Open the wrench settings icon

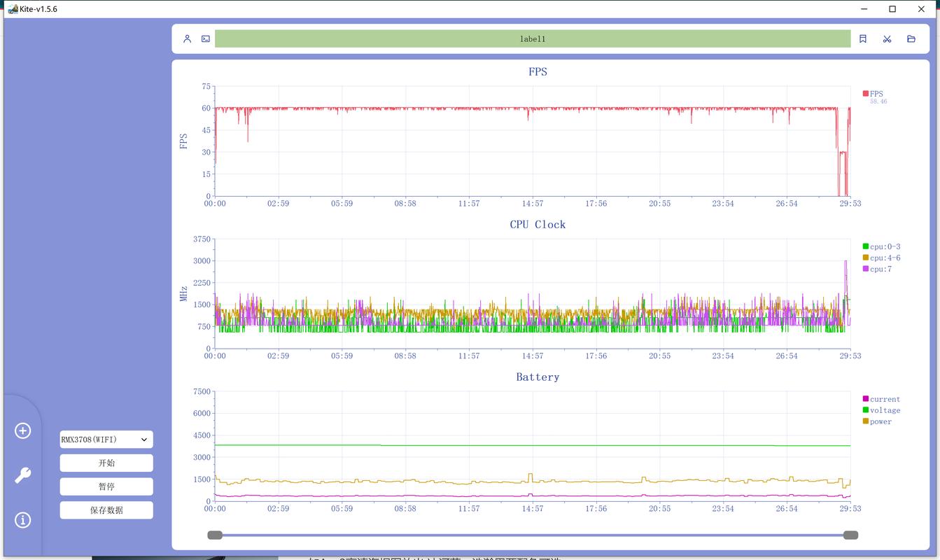[x=23, y=476]
